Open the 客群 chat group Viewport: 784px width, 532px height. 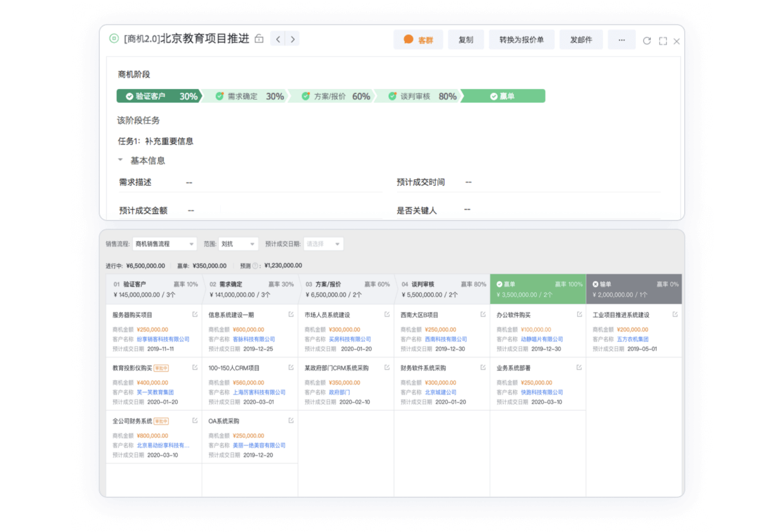(418, 40)
